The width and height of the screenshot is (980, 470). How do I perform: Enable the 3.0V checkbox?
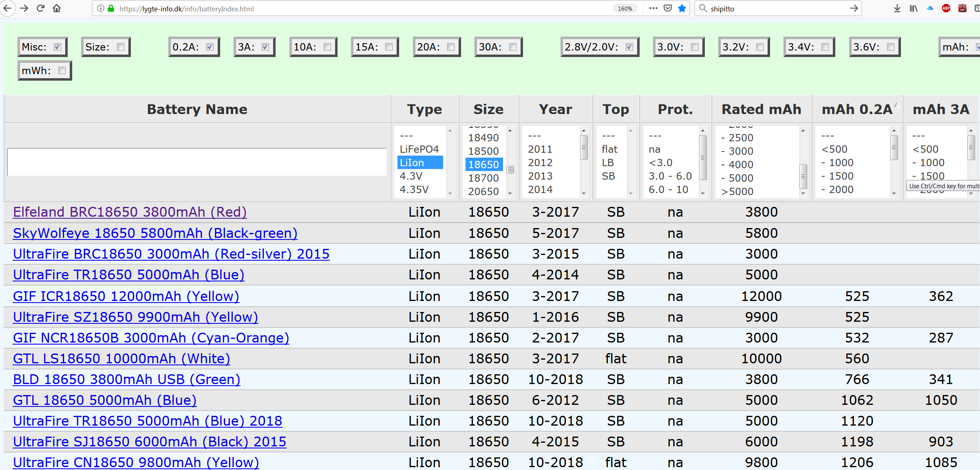[695, 47]
